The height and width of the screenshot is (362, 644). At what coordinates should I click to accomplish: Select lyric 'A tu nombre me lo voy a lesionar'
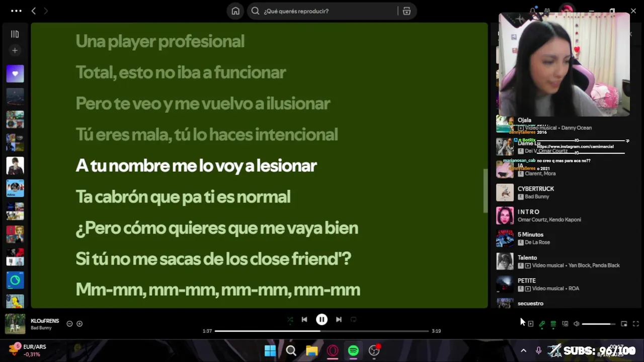196,166
